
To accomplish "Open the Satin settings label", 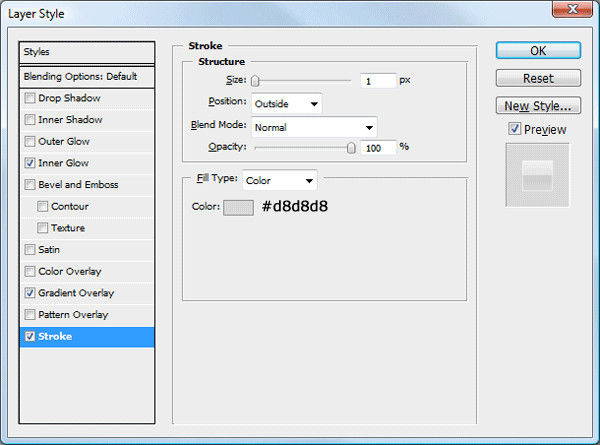I will (49, 250).
